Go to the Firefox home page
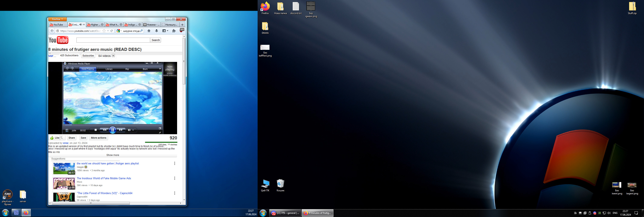Viewport: 644px width, 217px height. point(149,31)
